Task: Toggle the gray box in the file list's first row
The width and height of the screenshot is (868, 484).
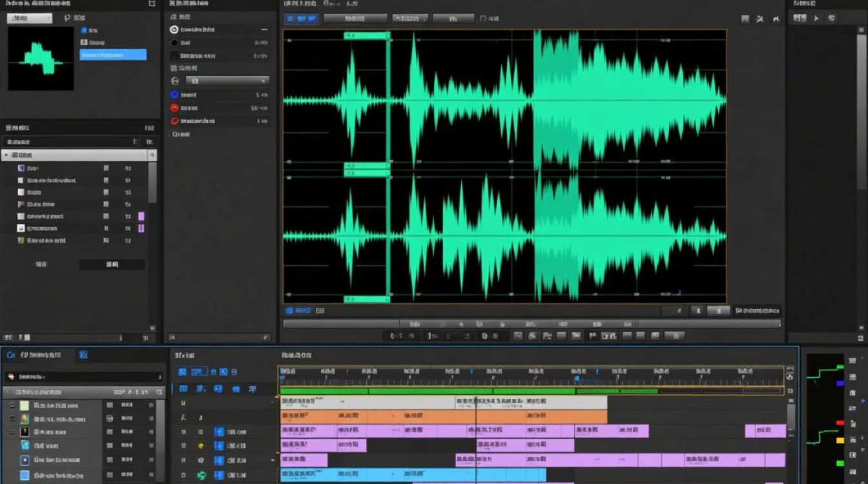Action: (x=107, y=168)
